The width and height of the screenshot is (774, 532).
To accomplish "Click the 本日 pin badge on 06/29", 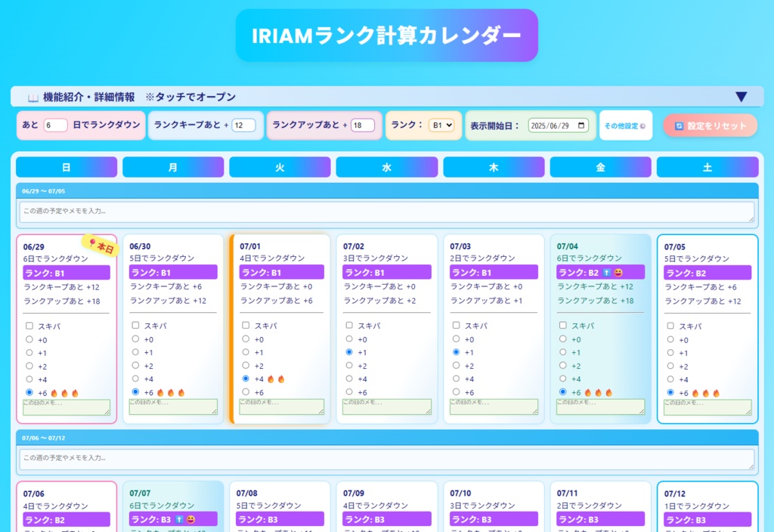I will coord(101,246).
